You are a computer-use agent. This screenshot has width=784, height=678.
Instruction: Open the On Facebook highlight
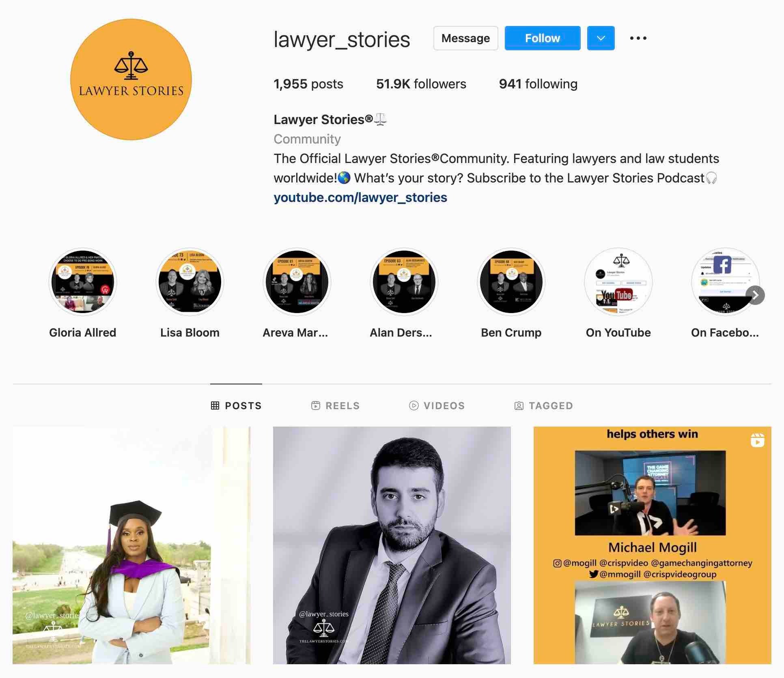pos(725,281)
